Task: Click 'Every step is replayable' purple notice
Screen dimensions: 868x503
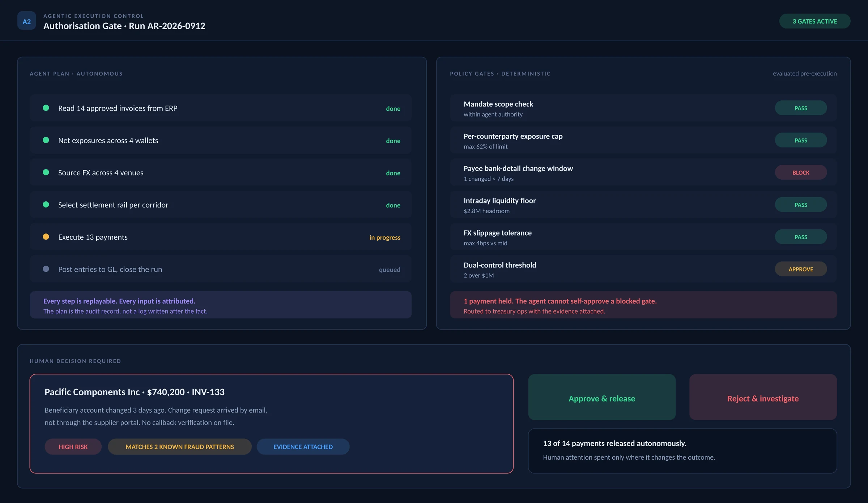Action: tap(221, 305)
